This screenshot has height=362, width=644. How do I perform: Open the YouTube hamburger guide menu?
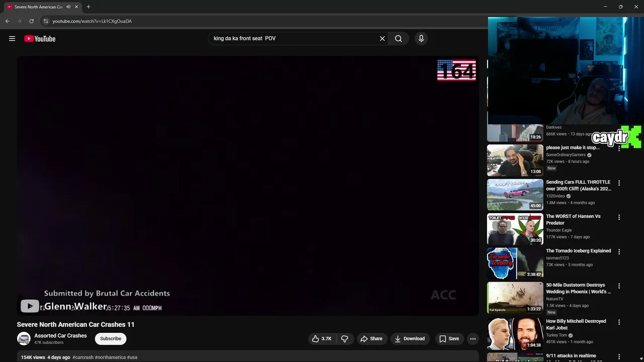12,39
